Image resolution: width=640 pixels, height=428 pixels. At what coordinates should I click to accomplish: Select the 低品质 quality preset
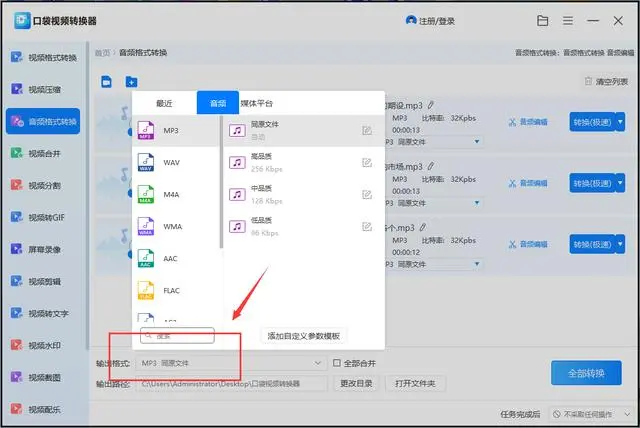pyautogui.click(x=304, y=226)
